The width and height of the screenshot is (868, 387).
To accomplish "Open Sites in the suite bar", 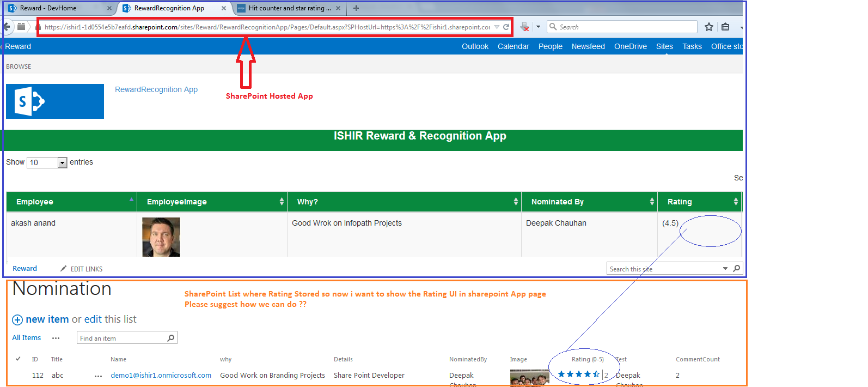I will [x=664, y=46].
